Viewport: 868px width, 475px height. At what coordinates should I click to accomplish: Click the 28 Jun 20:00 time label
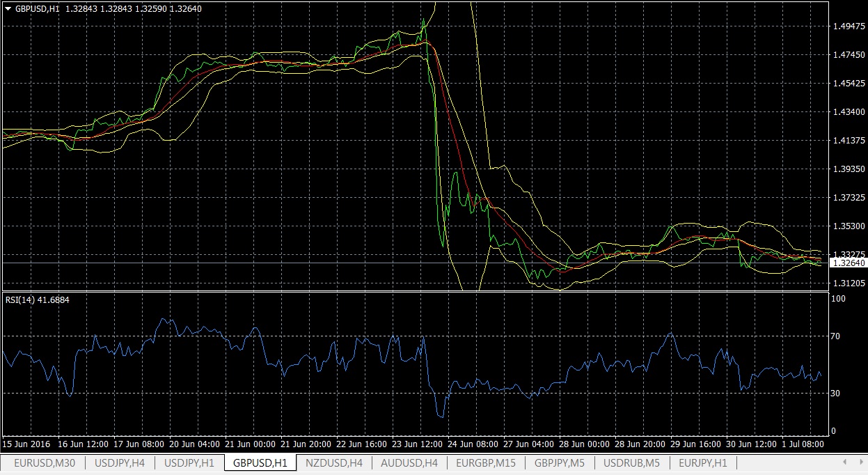[x=640, y=444]
